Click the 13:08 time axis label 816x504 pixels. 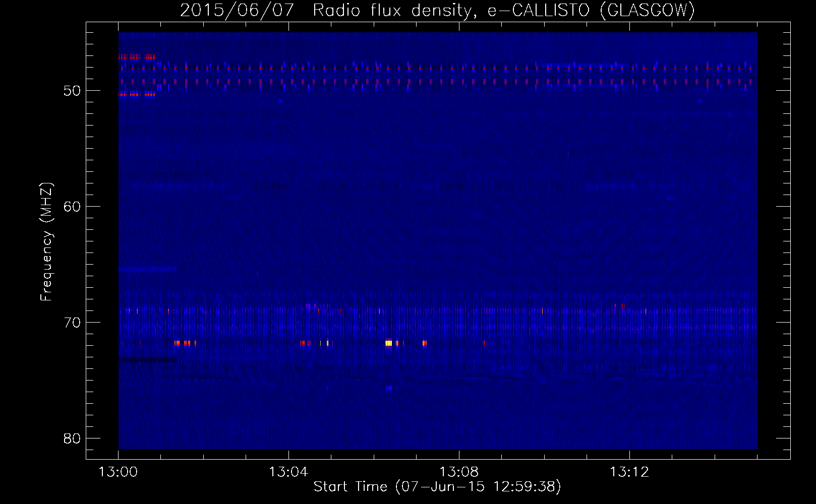[x=459, y=472]
